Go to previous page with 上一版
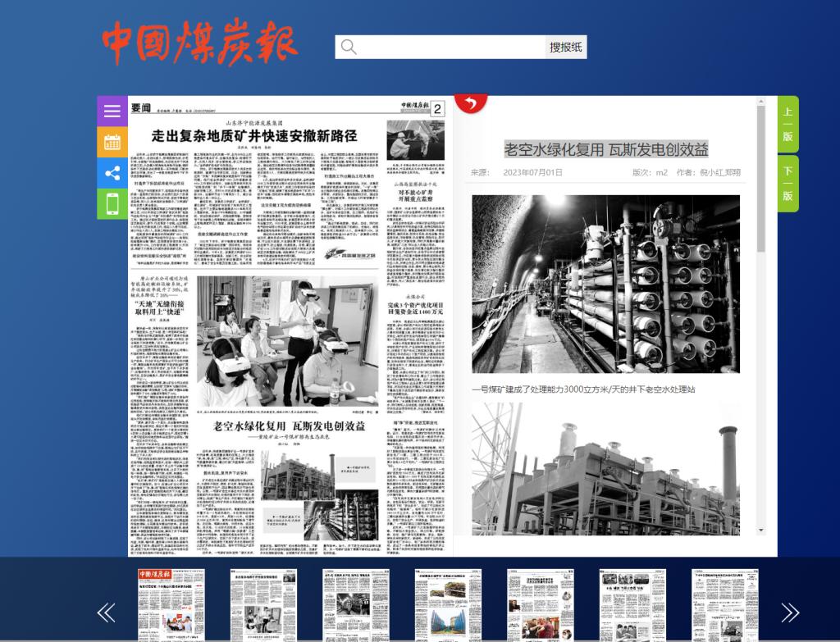Viewport: 840px width, 642px height. pyautogui.click(x=787, y=124)
